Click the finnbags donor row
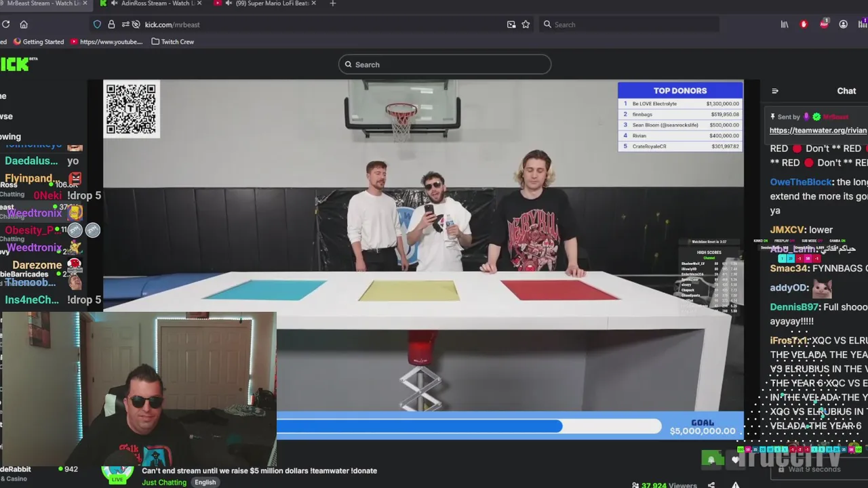Image resolution: width=868 pixels, height=488 pixels. 680,115
